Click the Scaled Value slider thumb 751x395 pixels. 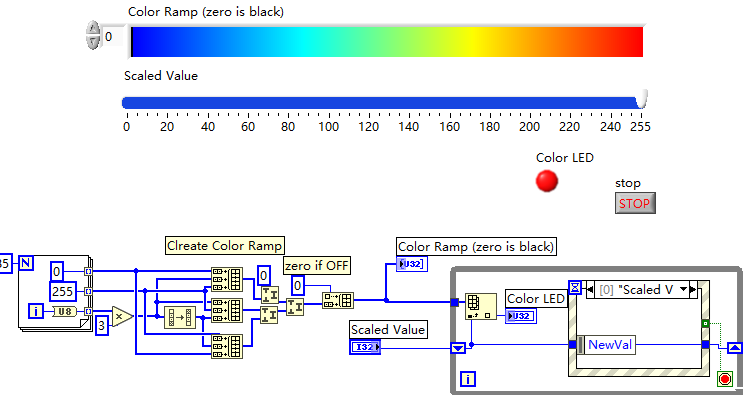pos(642,99)
